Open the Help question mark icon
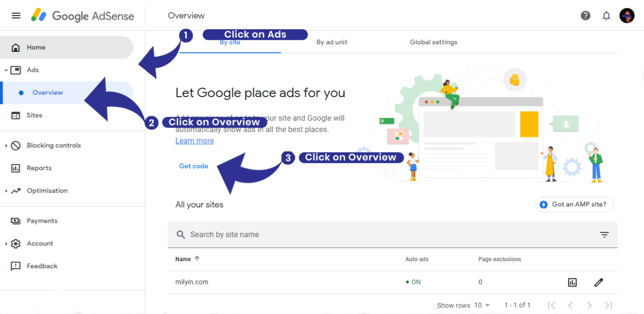The image size is (644, 314). click(586, 16)
